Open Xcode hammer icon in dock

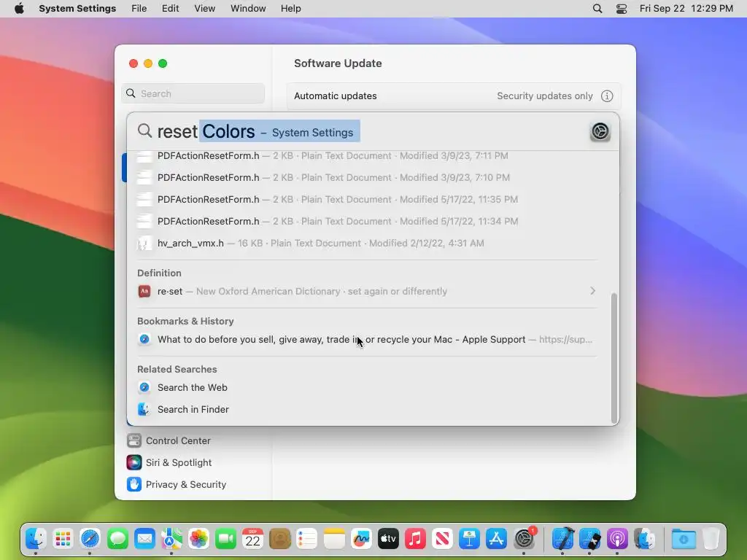click(562, 539)
